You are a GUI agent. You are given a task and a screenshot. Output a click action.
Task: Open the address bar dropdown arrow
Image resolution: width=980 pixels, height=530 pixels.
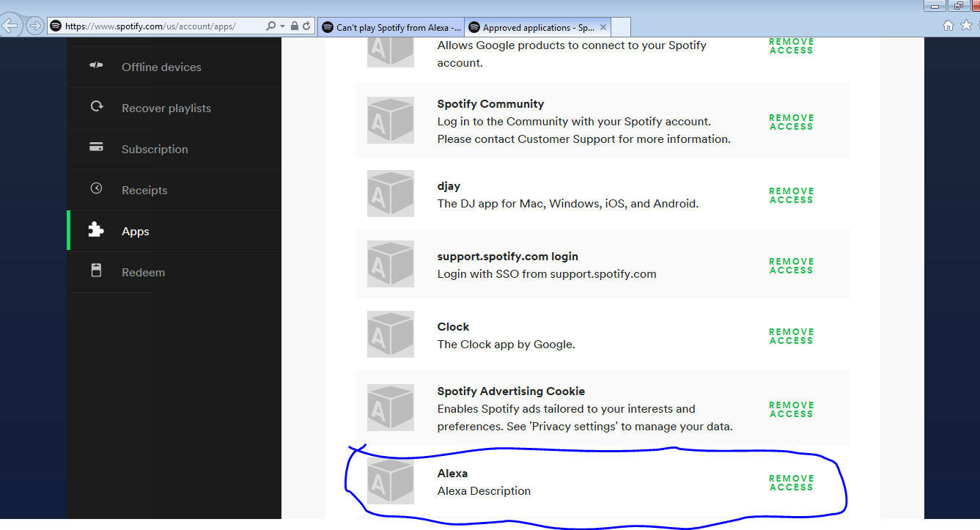tap(283, 26)
